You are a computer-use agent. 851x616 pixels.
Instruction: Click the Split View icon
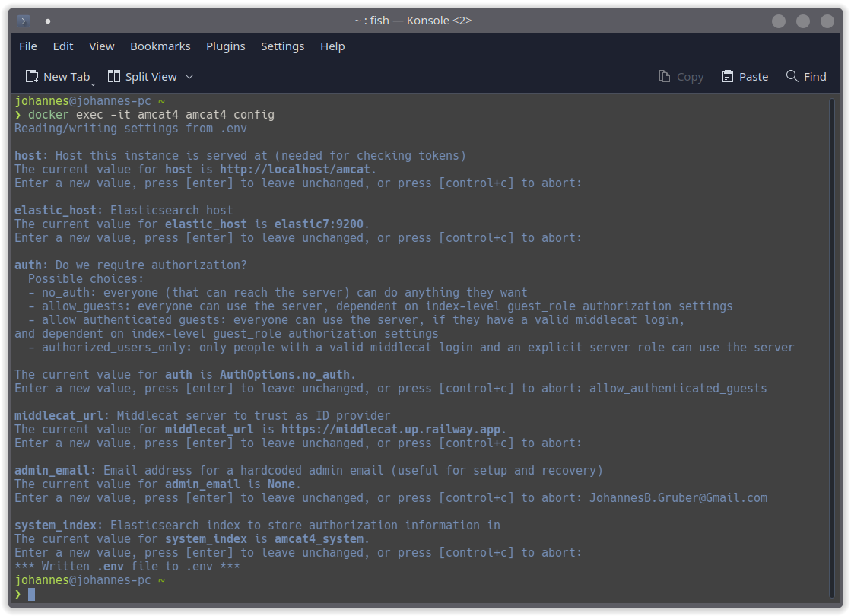coord(114,76)
